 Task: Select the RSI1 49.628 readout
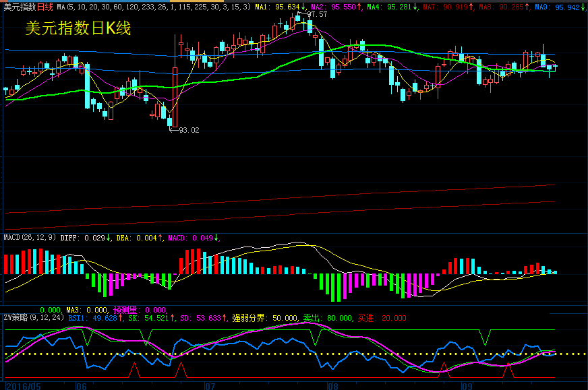(96, 317)
